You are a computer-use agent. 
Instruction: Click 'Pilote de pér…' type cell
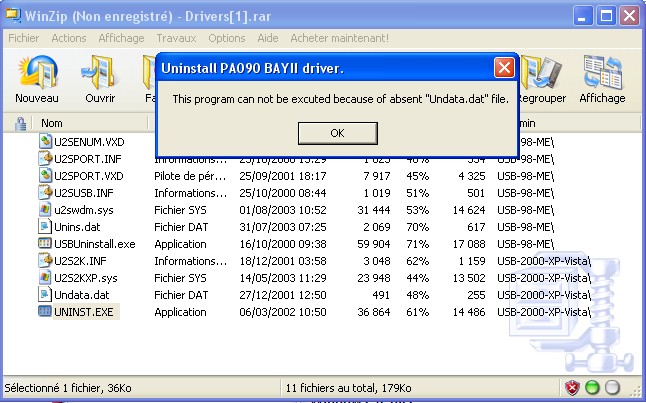pos(190,176)
